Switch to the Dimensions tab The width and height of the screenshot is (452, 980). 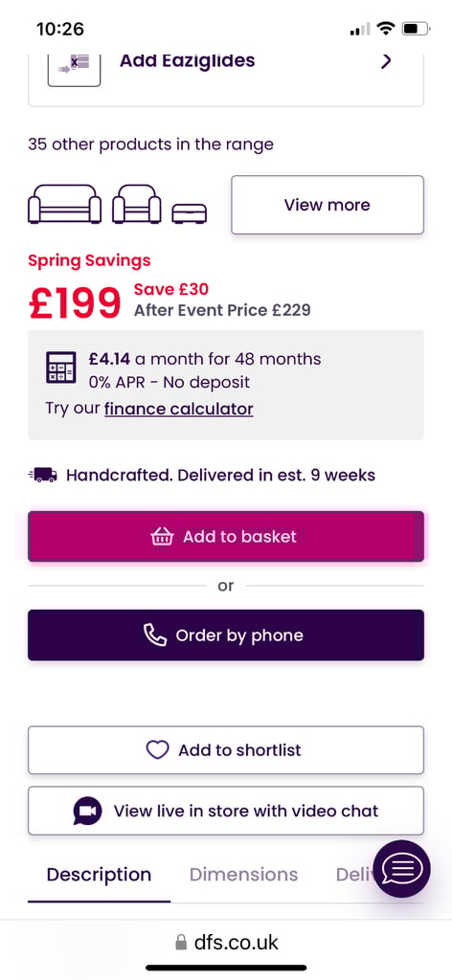pos(244,875)
